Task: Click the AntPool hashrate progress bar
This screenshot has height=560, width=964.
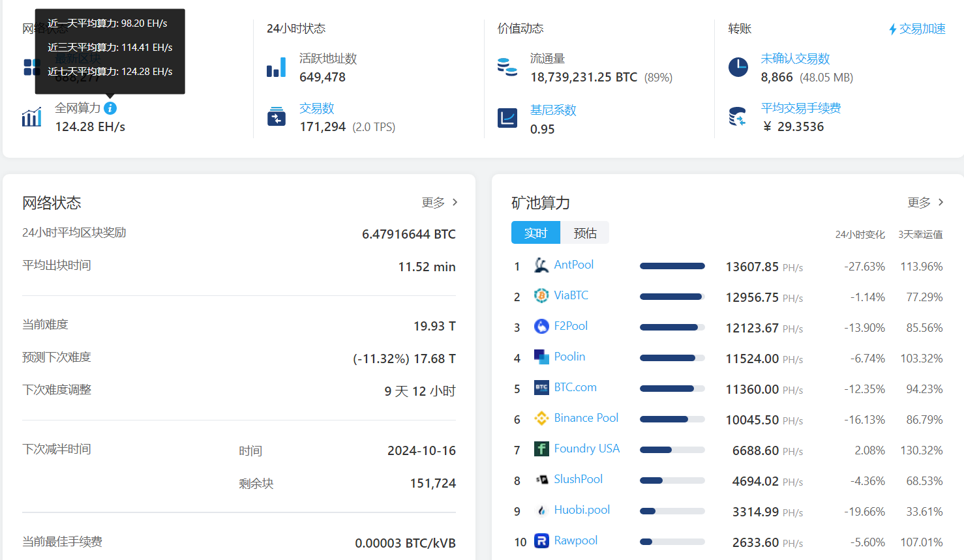Action: pyautogui.click(x=672, y=266)
